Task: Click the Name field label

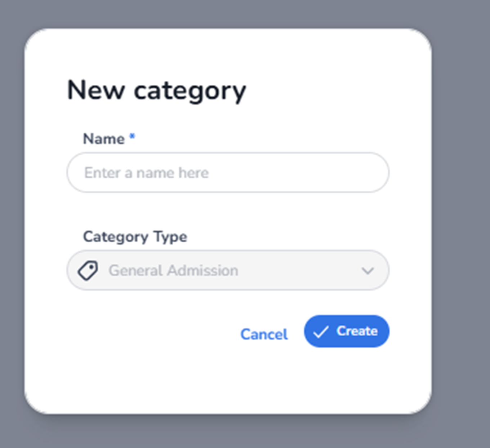Action: [104, 139]
